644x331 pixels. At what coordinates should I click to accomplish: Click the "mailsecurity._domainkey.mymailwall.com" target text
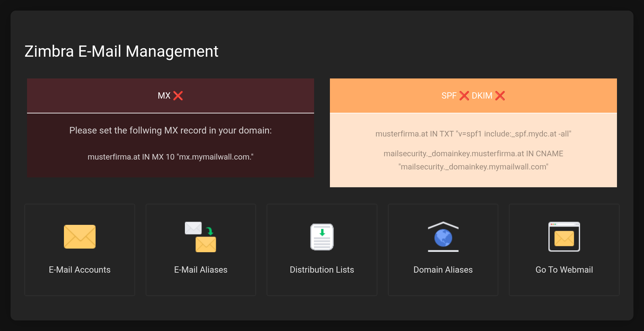pos(473,167)
